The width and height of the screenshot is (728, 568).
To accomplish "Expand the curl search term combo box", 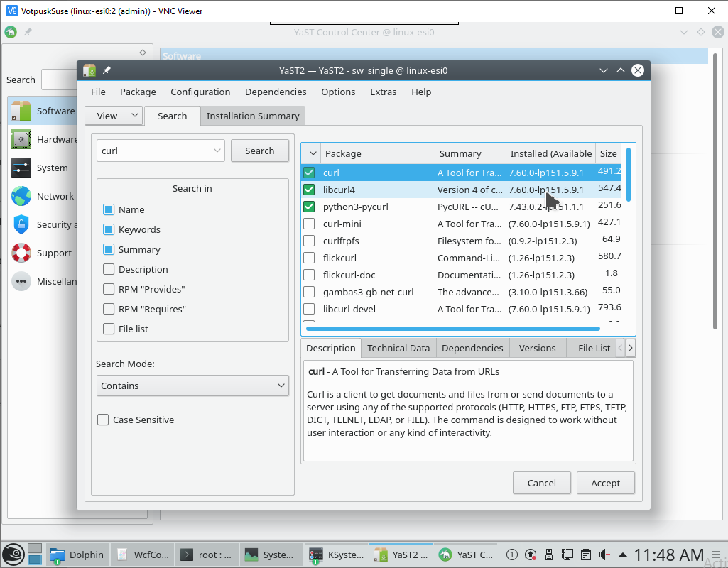I will [217, 151].
